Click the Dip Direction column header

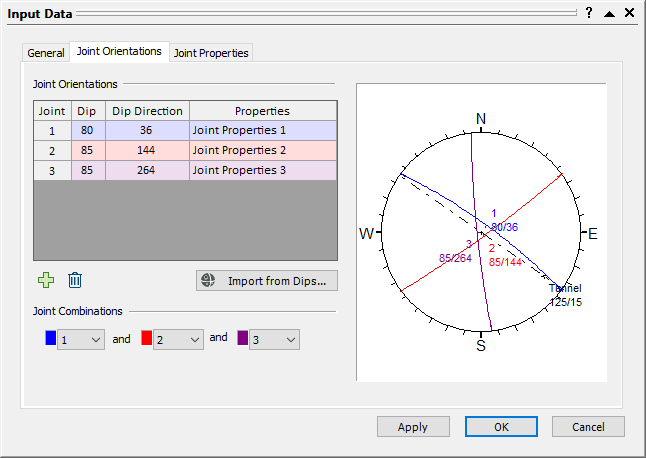pyautogui.click(x=147, y=111)
